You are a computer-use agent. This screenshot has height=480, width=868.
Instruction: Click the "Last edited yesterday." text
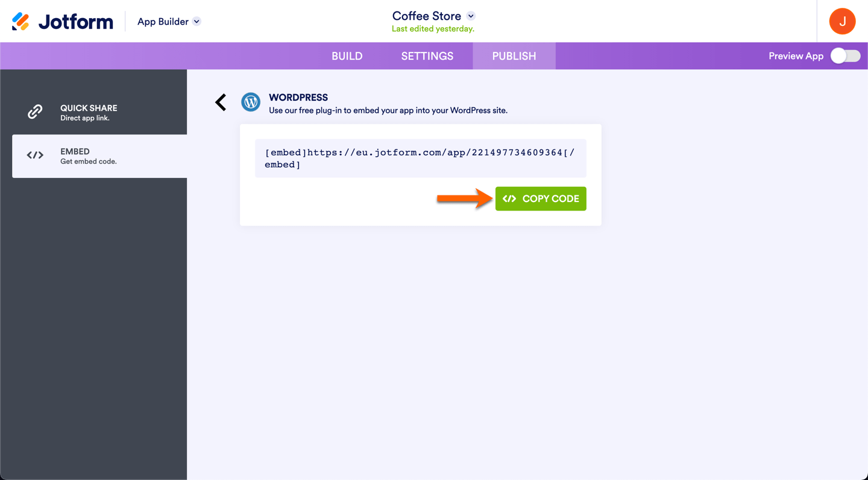(433, 29)
